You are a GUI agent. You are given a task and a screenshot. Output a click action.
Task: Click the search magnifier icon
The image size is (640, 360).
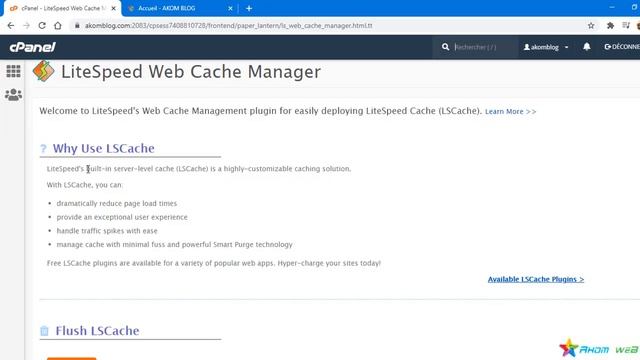(445, 47)
